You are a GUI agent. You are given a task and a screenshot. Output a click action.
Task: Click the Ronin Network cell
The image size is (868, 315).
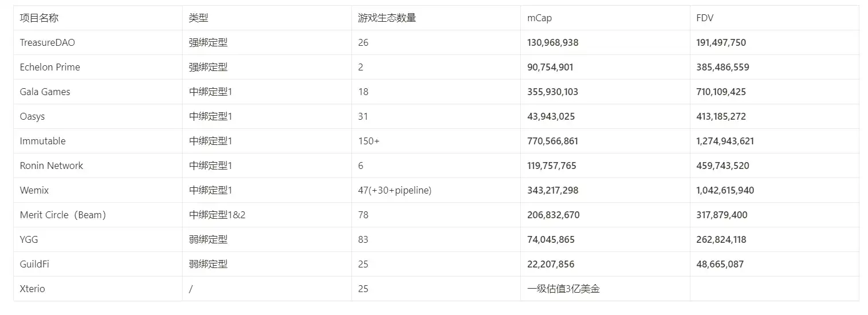coord(51,166)
